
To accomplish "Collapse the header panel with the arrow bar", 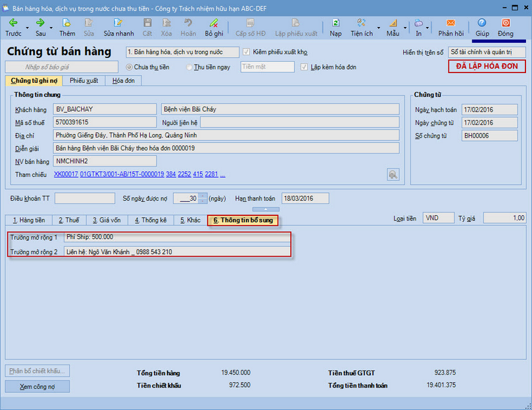I will click(266, 209).
